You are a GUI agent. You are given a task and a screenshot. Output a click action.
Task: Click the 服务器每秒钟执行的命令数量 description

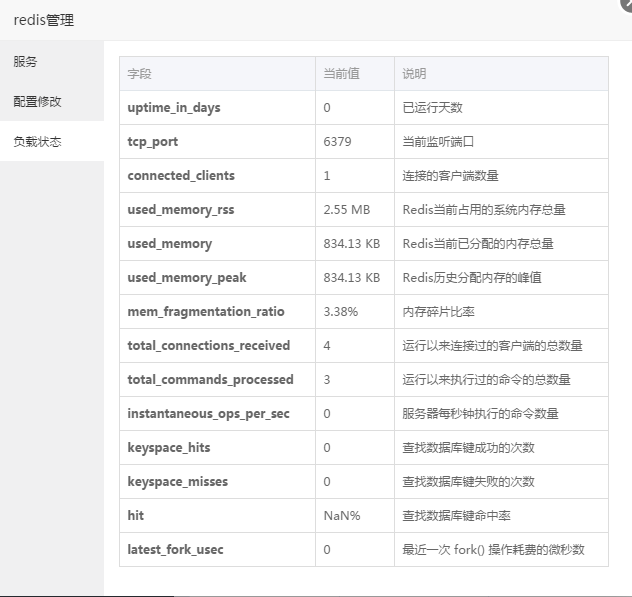coord(480,414)
